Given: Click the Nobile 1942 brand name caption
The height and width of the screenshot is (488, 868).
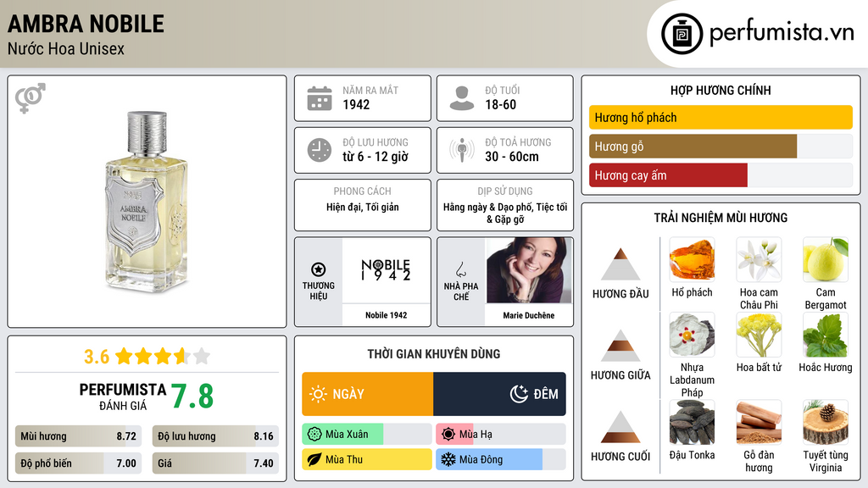Looking at the screenshot, I should point(386,315).
